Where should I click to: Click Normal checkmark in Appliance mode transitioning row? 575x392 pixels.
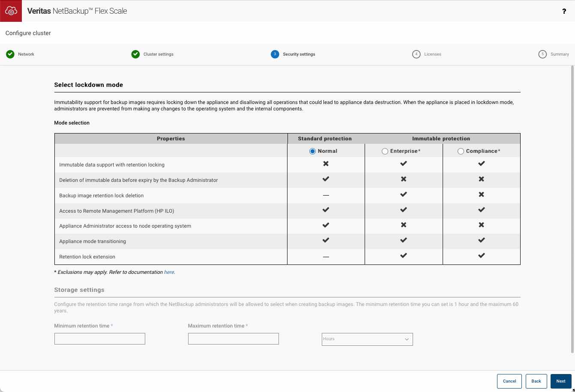[326, 241]
